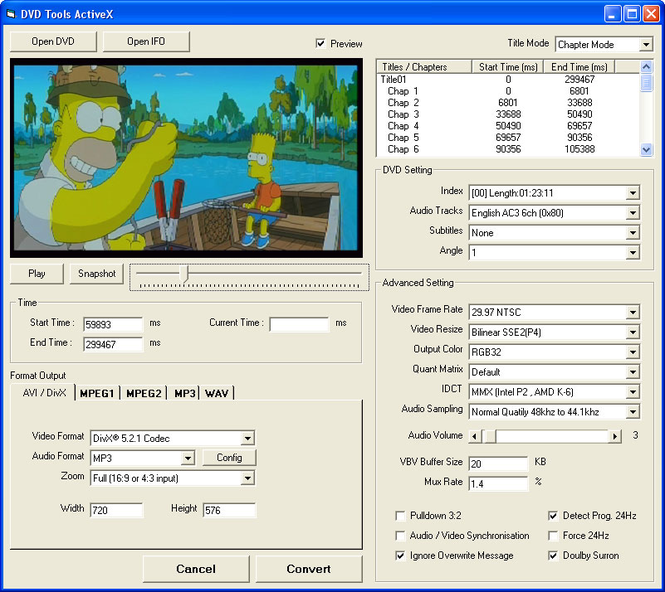Open the Audio Tracks dropdown
The image size is (665, 592).
[x=554, y=213]
